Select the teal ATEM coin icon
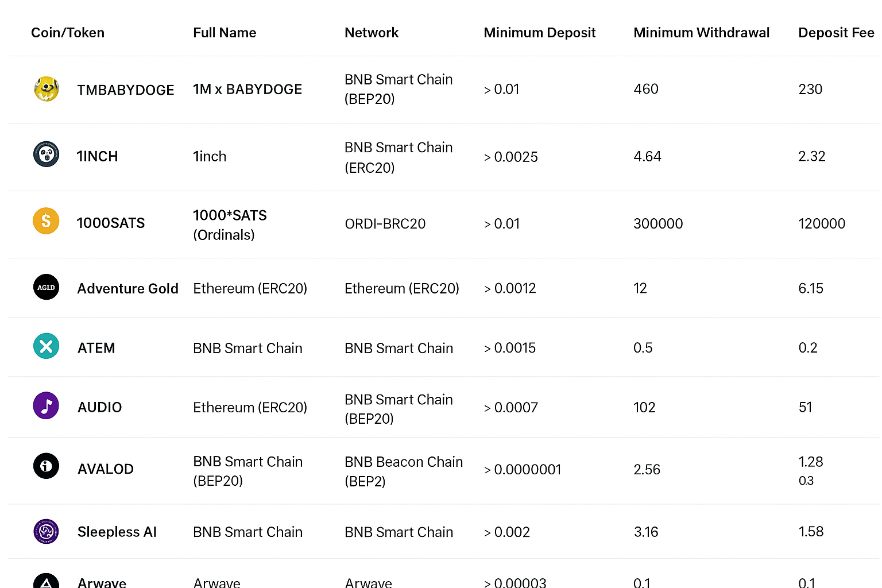882x588 pixels. (46, 346)
